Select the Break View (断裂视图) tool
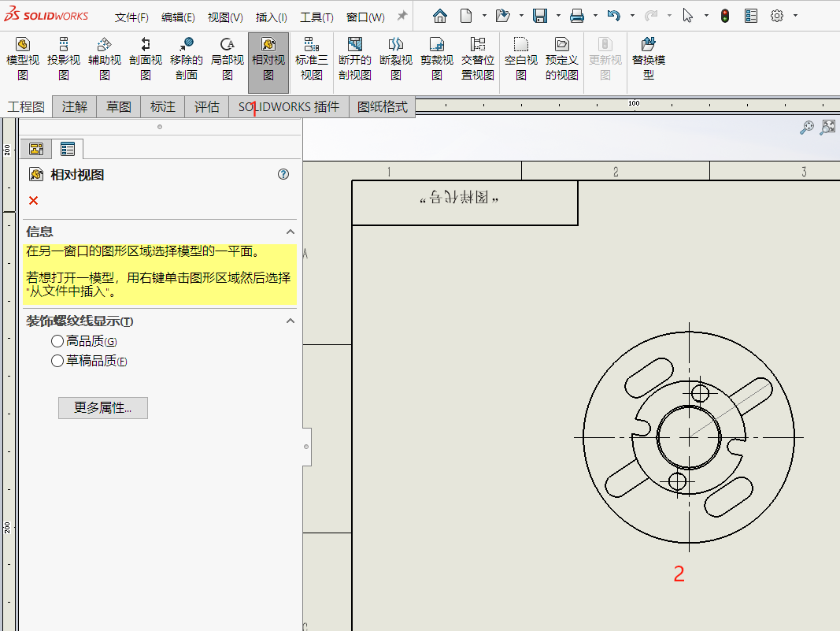The width and height of the screenshot is (840, 631). tap(396, 59)
